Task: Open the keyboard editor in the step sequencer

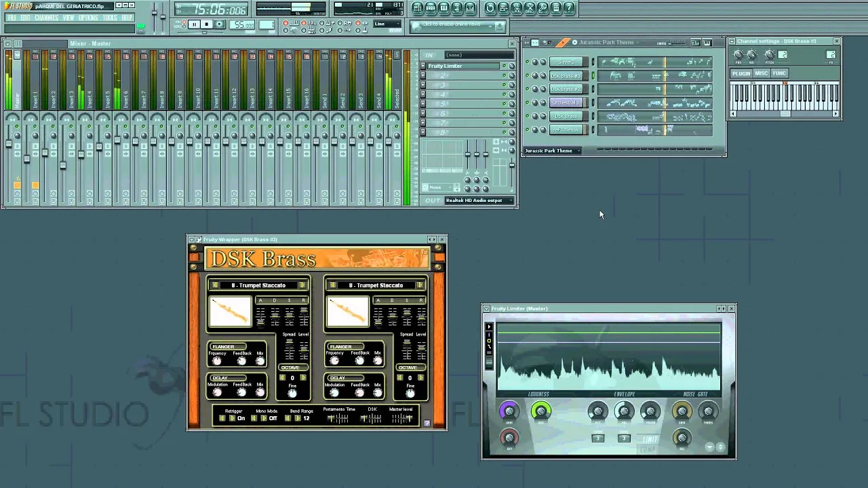Action: pos(707,43)
